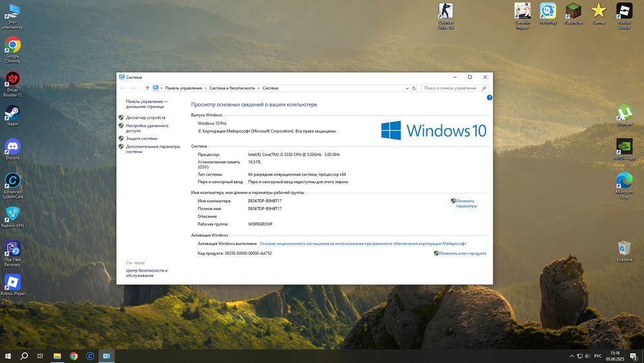Open the Windows Start menu
The width and height of the screenshot is (644, 363).
point(8,356)
